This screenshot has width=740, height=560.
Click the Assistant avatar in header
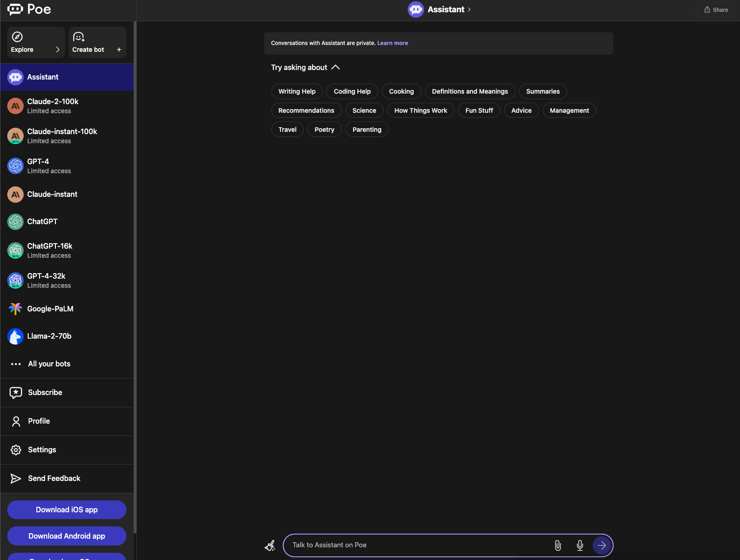tap(416, 10)
